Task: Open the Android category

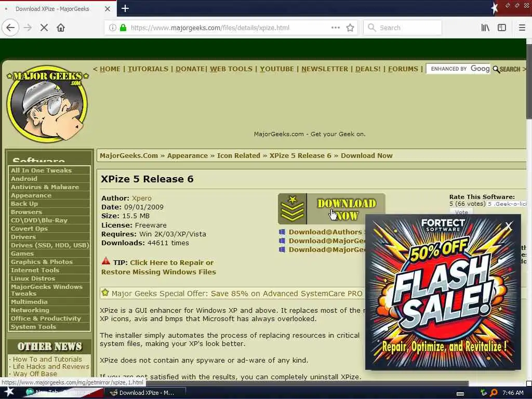Action: click(24, 179)
